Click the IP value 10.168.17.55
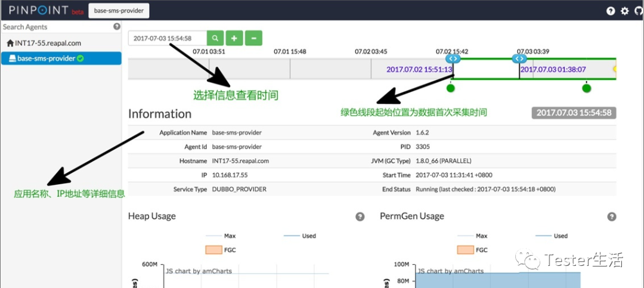The width and height of the screenshot is (644, 288). click(x=230, y=175)
